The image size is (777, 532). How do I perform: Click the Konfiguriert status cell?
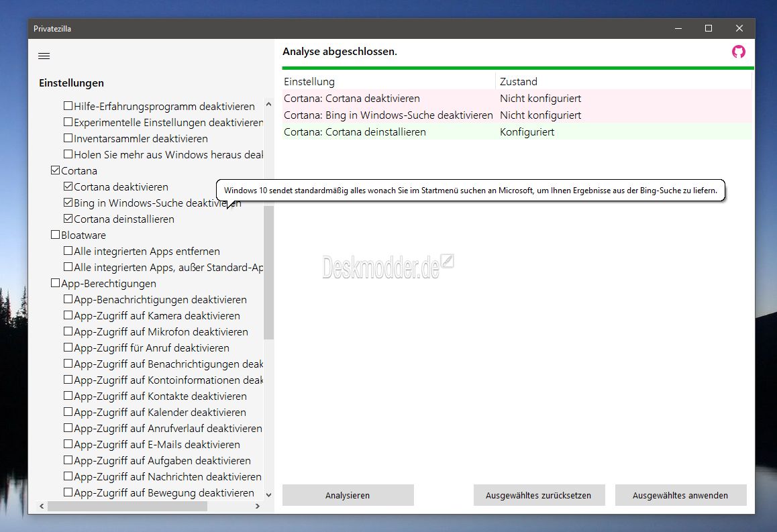click(x=527, y=131)
